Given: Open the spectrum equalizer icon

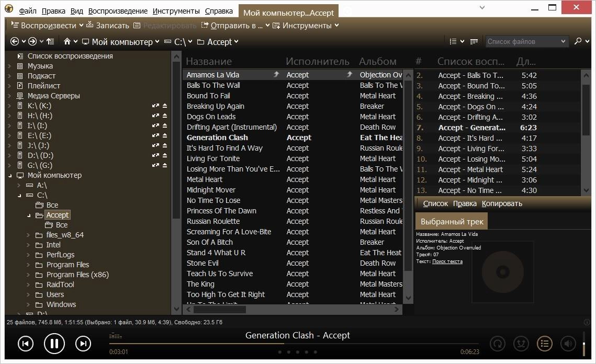Looking at the screenshot, I should click(x=116, y=336).
